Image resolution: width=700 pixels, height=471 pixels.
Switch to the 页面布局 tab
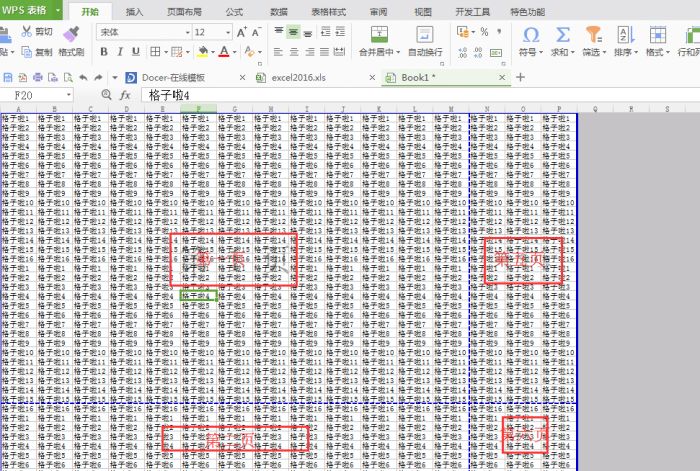[x=184, y=12]
